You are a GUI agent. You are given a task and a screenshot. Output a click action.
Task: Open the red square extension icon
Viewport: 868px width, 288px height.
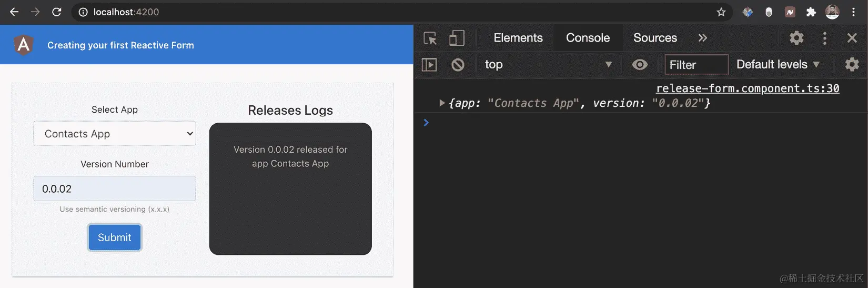(x=790, y=12)
